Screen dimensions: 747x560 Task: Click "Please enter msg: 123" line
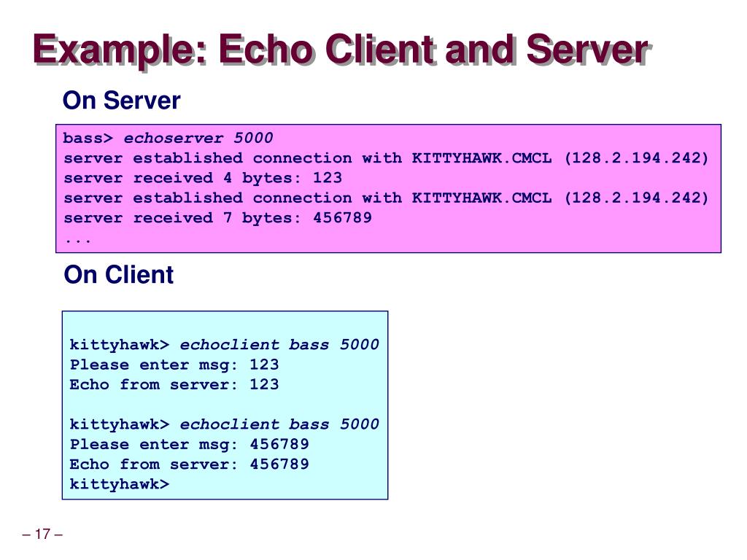[x=174, y=365]
